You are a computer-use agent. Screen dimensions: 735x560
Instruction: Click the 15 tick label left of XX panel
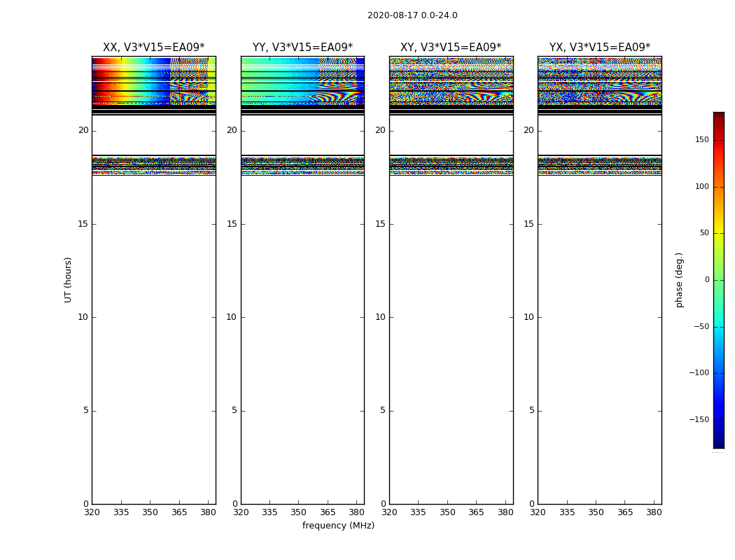(x=83, y=224)
